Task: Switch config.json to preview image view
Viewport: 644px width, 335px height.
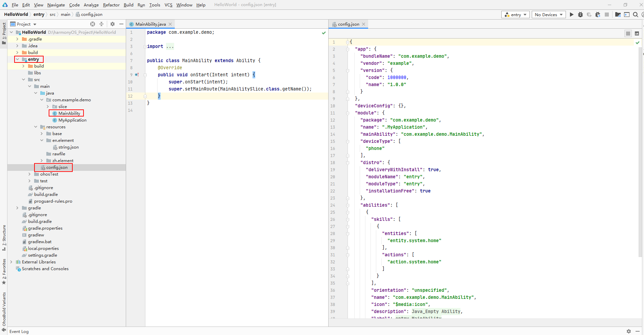Action: coord(637,33)
